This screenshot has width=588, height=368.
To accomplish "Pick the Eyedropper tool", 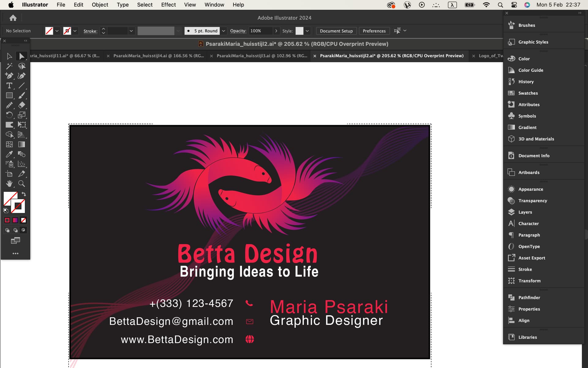I will click(x=9, y=154).
